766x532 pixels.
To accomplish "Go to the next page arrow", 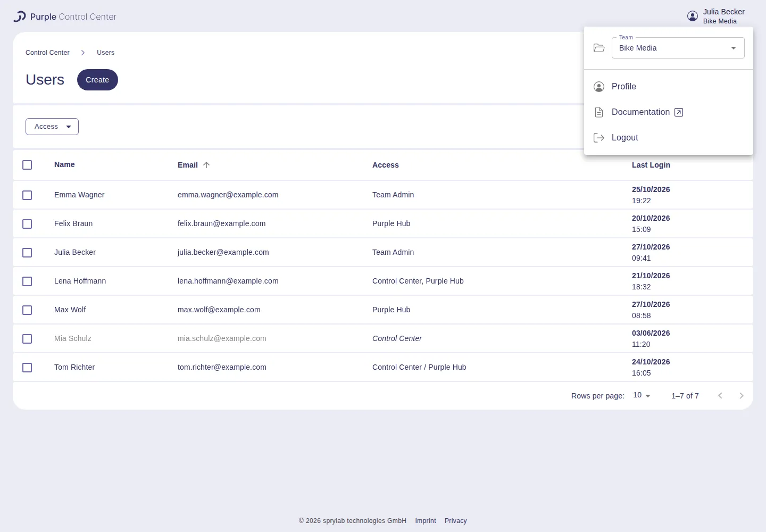I will 742,396.
